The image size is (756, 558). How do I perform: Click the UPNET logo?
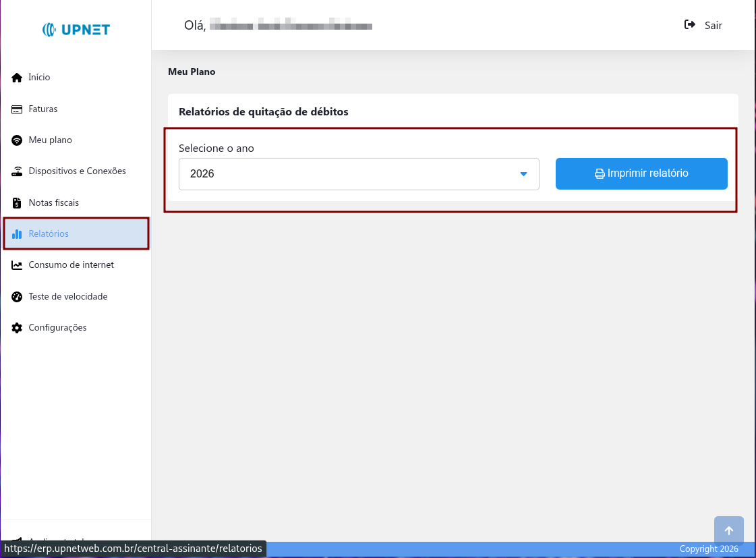click(x=76, y=30)
